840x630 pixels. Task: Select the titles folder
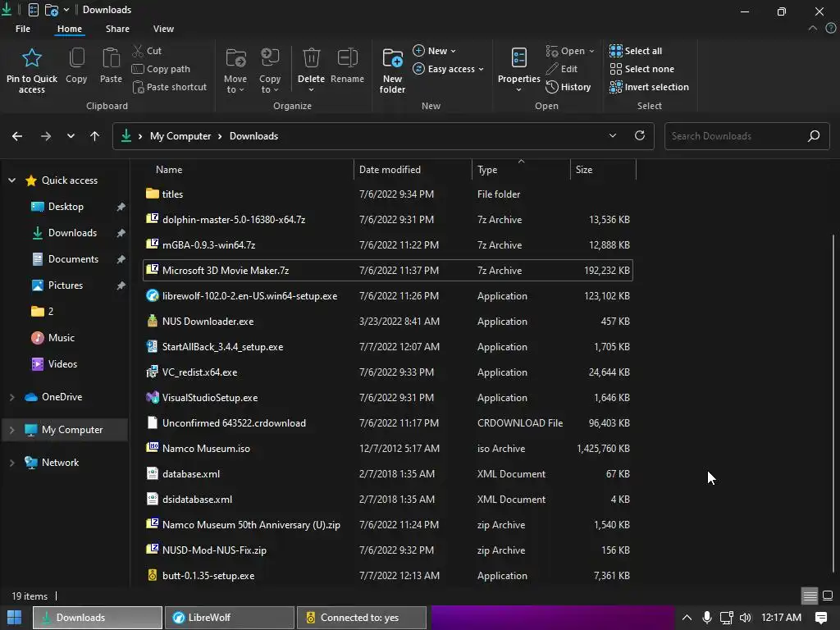[388, 194]
